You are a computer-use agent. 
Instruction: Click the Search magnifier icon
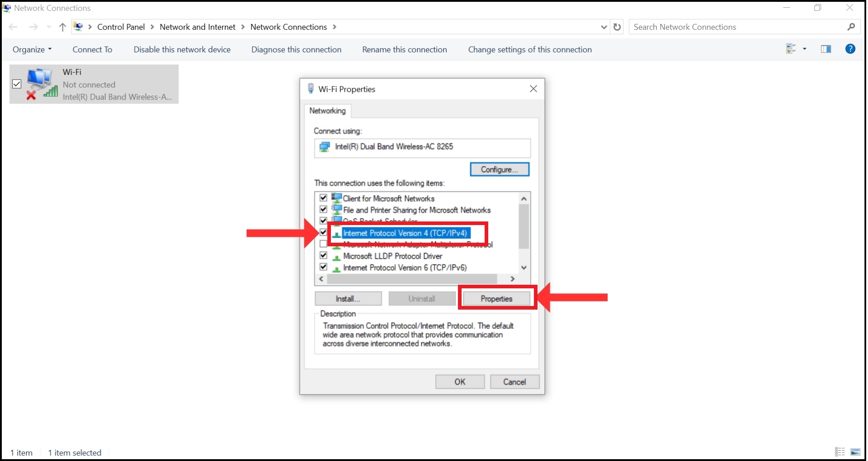(851, 27)
